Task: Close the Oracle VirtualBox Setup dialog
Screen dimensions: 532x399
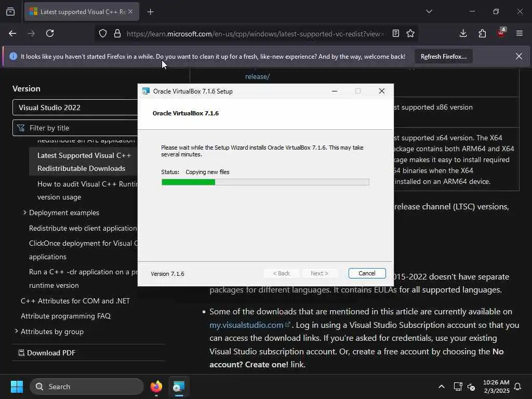Action: point(382,91)
